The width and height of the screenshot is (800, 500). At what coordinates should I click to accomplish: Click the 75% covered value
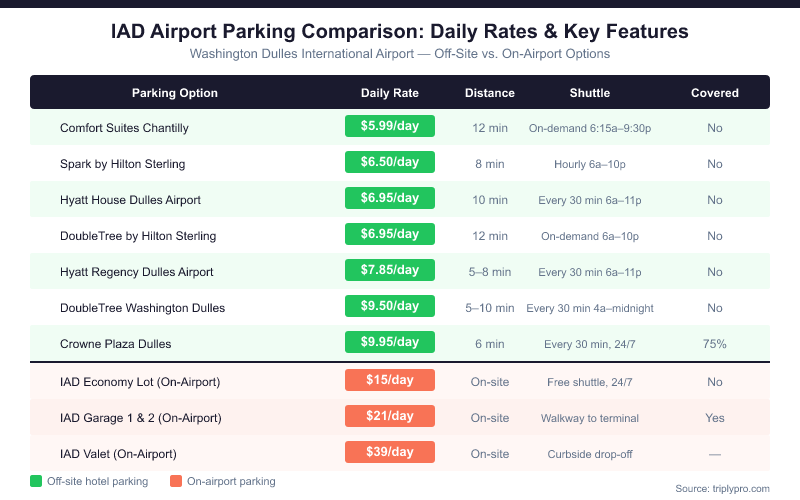tap(715, 344)
